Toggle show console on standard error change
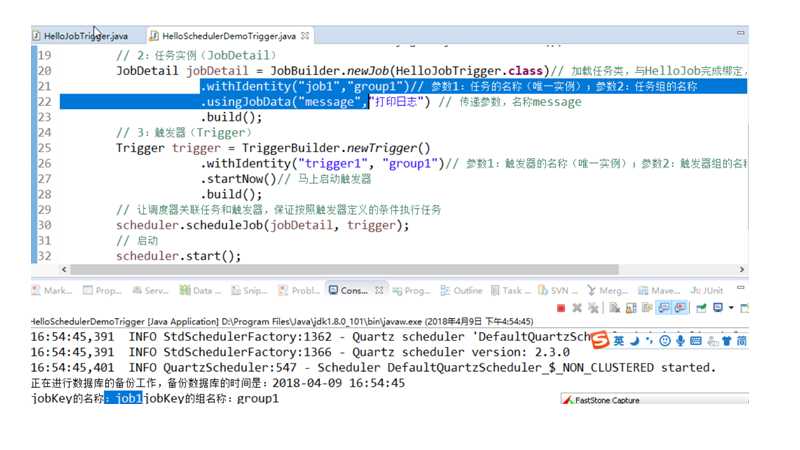The width and height of the screenshot is (800, 450). (x=681, y=308)
